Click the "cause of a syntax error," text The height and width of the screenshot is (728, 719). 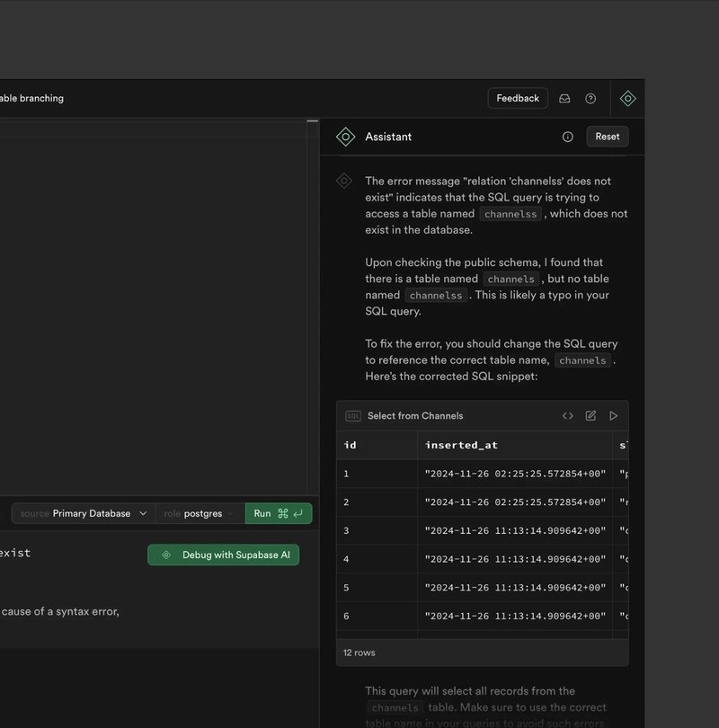click(60, 612)
